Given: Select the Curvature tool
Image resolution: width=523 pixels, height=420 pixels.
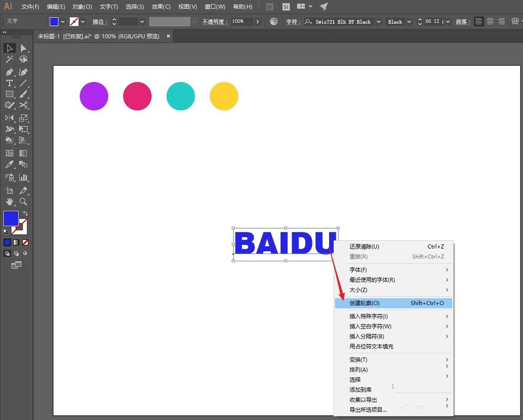Looking at the screenshot, I should pyautogui.click(x=24, y=72).
